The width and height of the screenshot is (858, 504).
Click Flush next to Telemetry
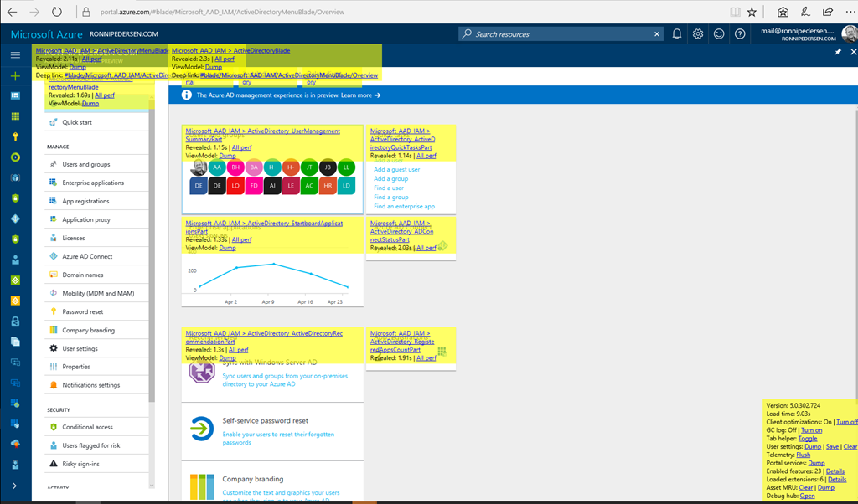[x=804, y=455]
